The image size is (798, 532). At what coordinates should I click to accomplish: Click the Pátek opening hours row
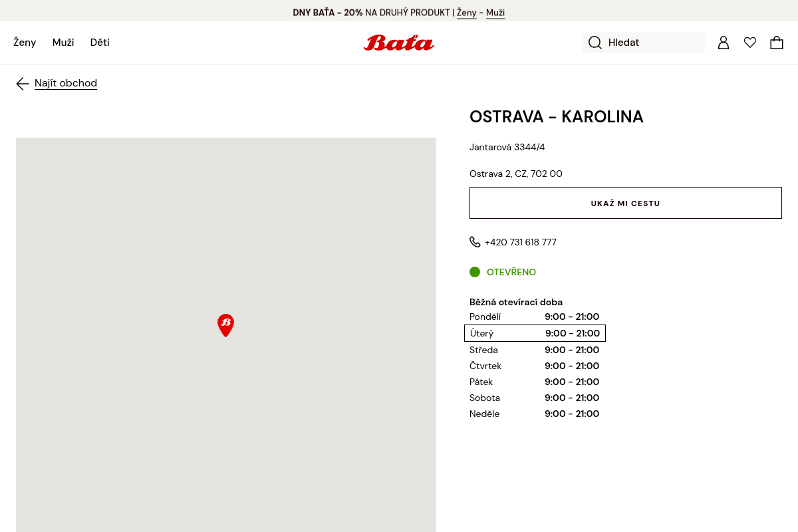click(x=535, y=382)
